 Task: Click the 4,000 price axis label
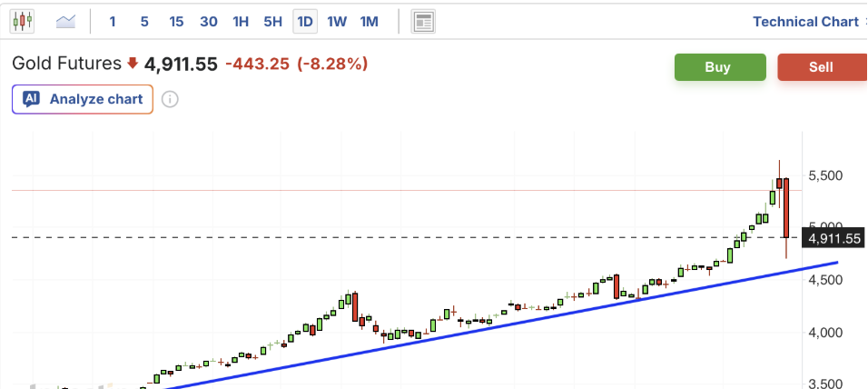[826, 333]
